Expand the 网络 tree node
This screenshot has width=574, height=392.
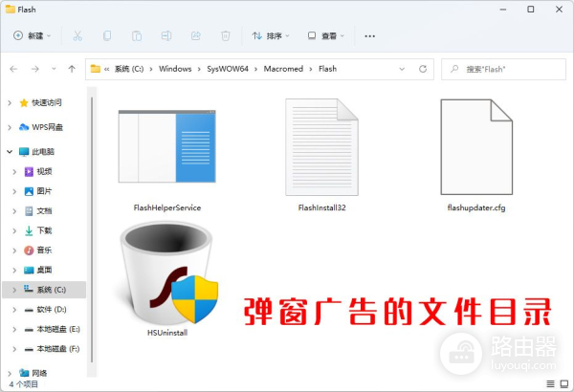[x=10, y=373]
